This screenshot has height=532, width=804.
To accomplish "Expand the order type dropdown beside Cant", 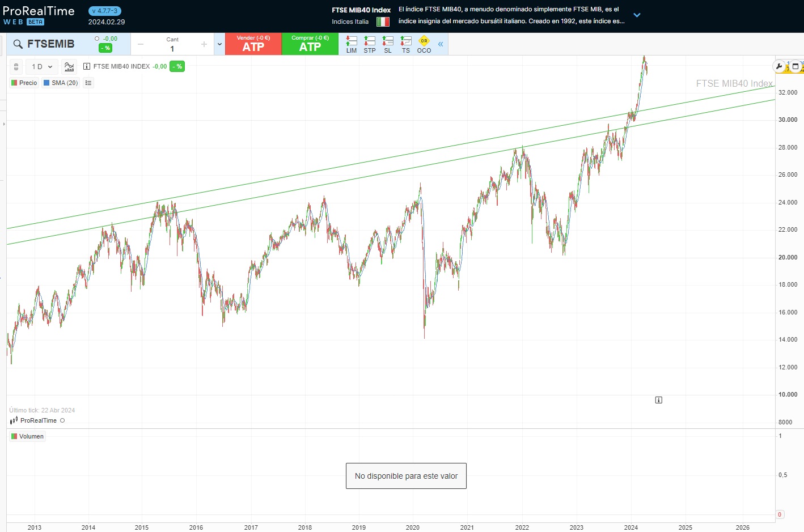I will pos(219,44).
